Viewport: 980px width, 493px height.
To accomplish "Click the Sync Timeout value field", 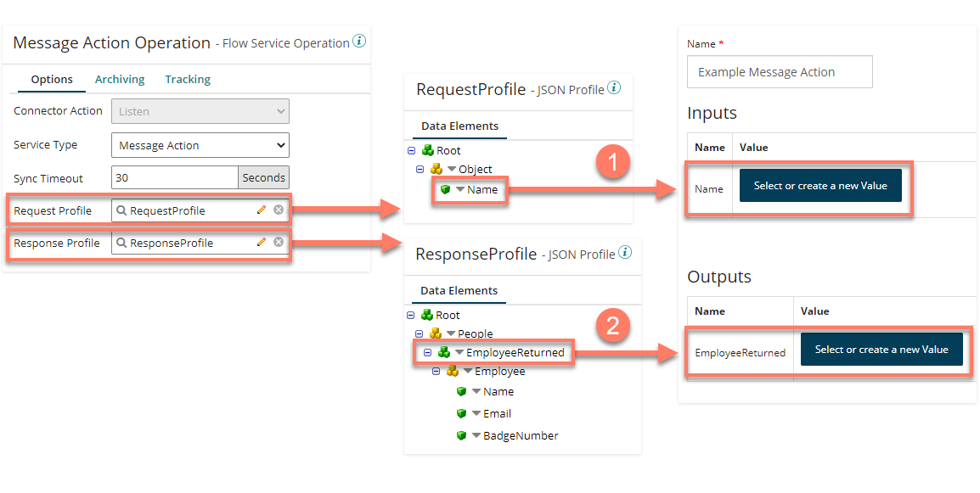I will pos(174,177).
